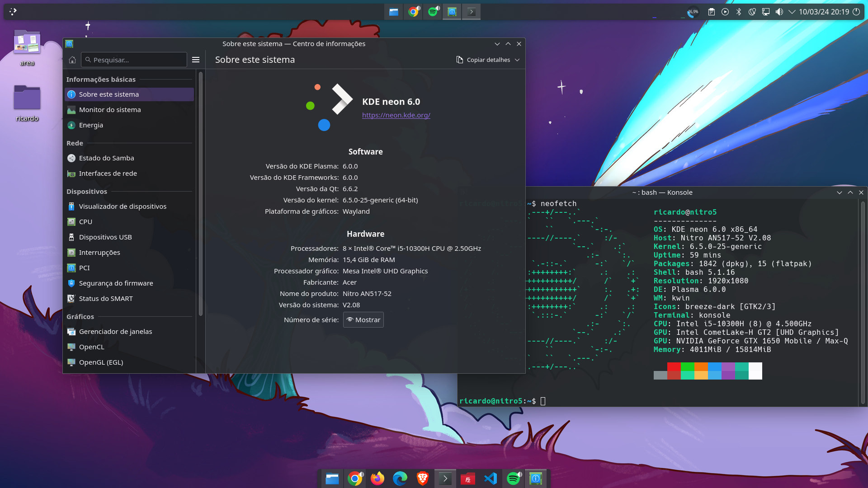Click the 'Kernel: 6.5.0-25-generic' line in Konsole
Viewport: 868px width, 488px height.
pos(708,247)
